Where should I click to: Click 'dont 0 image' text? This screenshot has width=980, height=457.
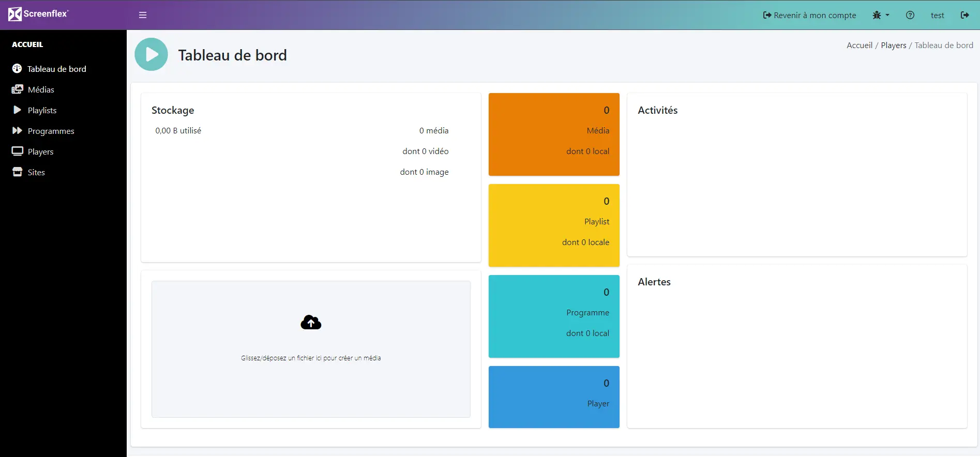pyautogui.click(x=424, y=172)
